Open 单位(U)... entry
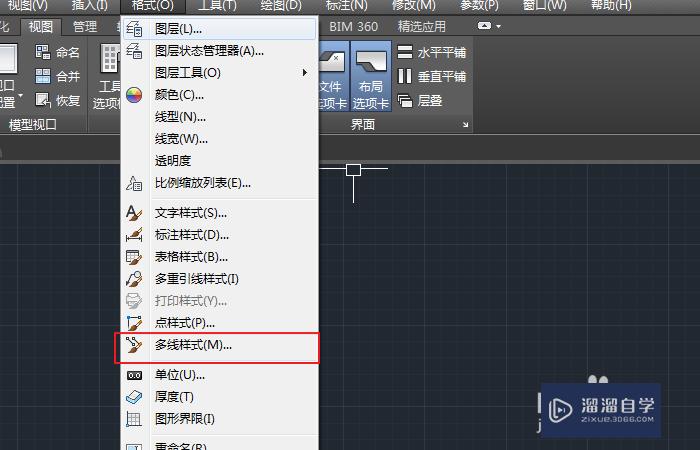 click(219, 375)
